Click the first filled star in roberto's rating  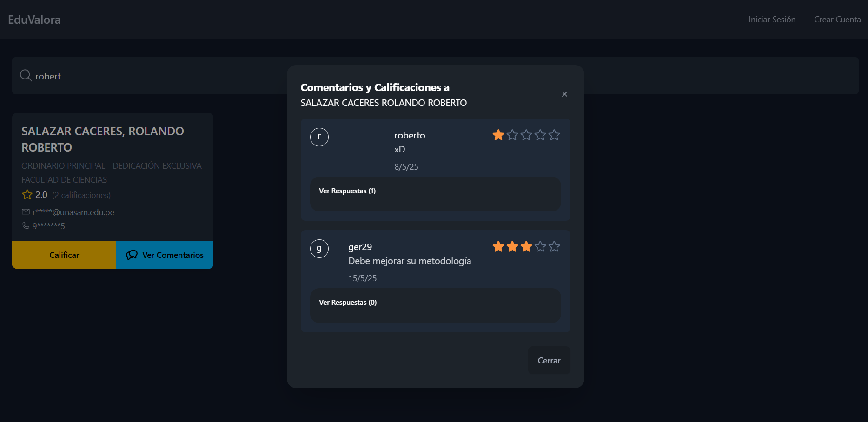point(498,135)
